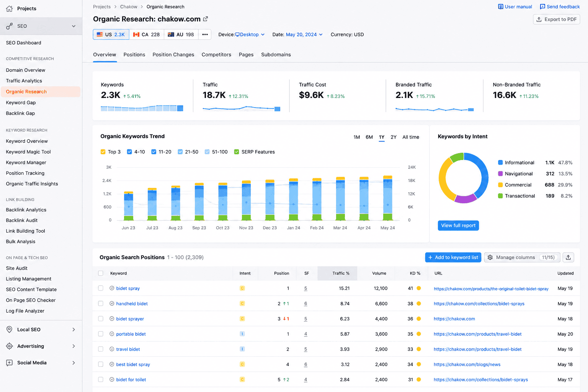The width and height of the screenshot is (588, 392).
Task: Open the Keyword Magic Tool link
Action: [28, 152]
